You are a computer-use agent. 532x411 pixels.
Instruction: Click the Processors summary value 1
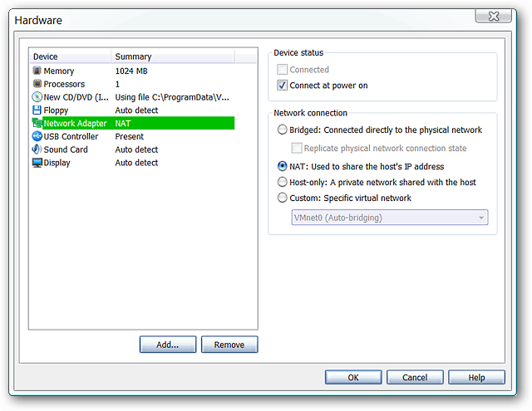pyautogui.click(x=117, y=84)
